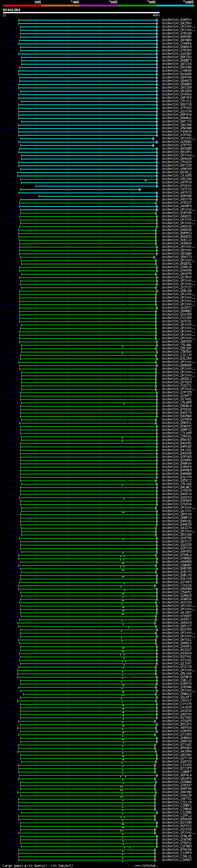The width and height of the screenshot is (197, 868).
Task: Click UniRef100_Q2N819 label
Action: point(176,595)
